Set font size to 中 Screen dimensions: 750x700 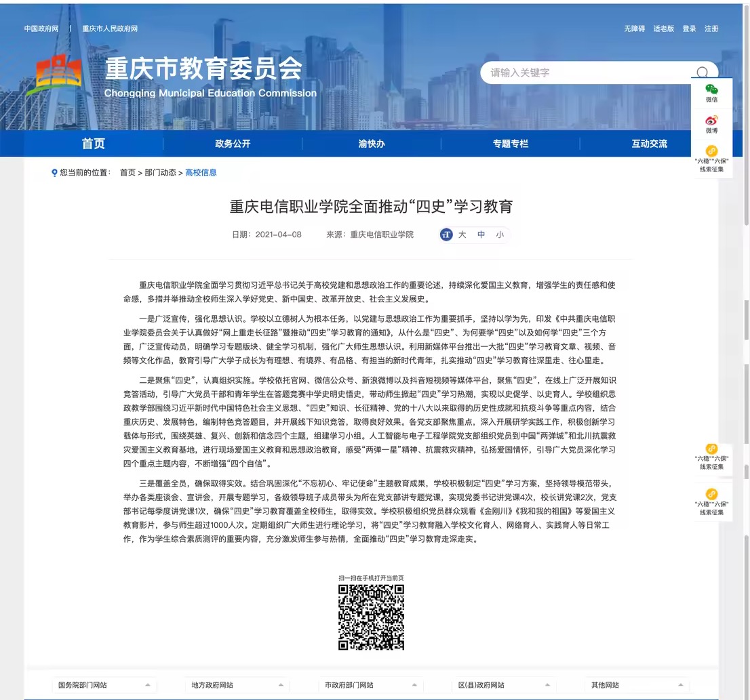click(x=481, y=234)
